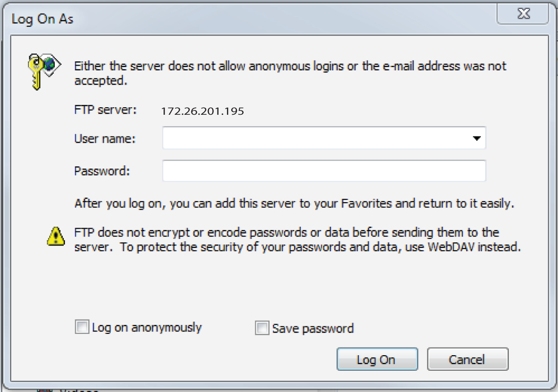Click into the Password input field
This screenshot has width=558, height=392.
(x=324, y=171)
